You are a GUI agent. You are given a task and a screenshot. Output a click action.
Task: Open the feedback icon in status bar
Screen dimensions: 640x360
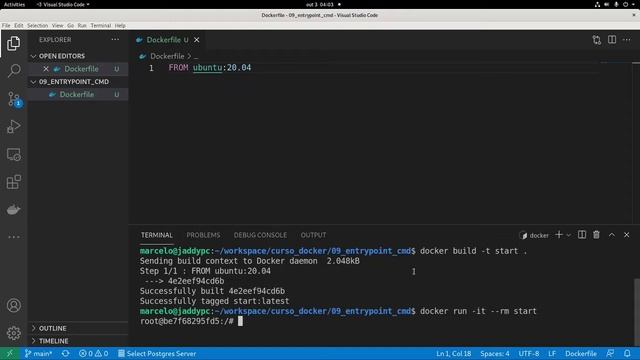tap(610, 353)
